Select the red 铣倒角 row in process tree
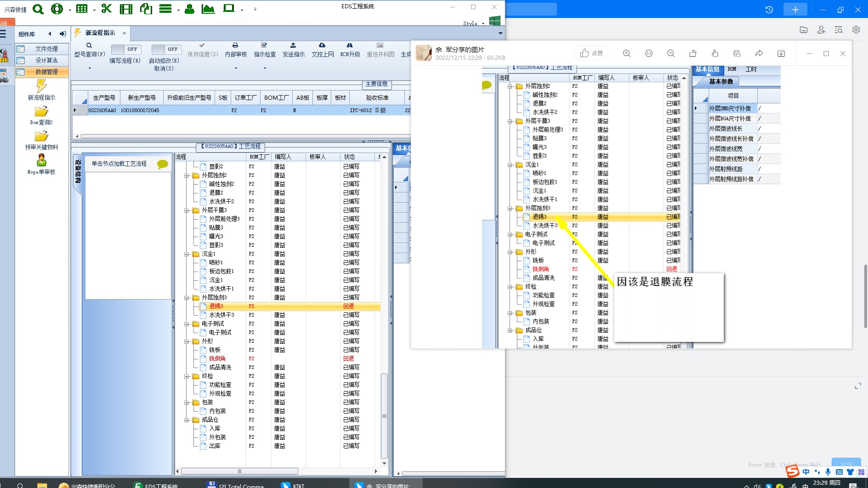The width and height of the screenshot is (868, 488). point(278,359)
